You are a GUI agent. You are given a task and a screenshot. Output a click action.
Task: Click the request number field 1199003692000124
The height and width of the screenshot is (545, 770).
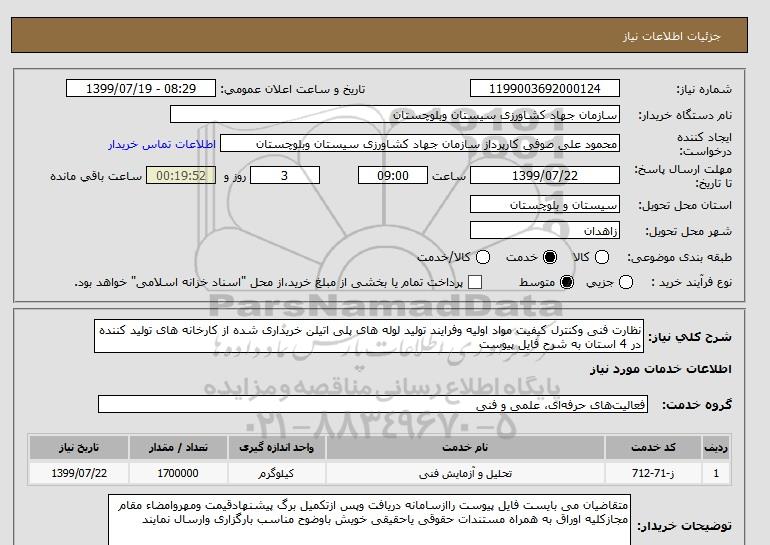[x=545, y=89]
